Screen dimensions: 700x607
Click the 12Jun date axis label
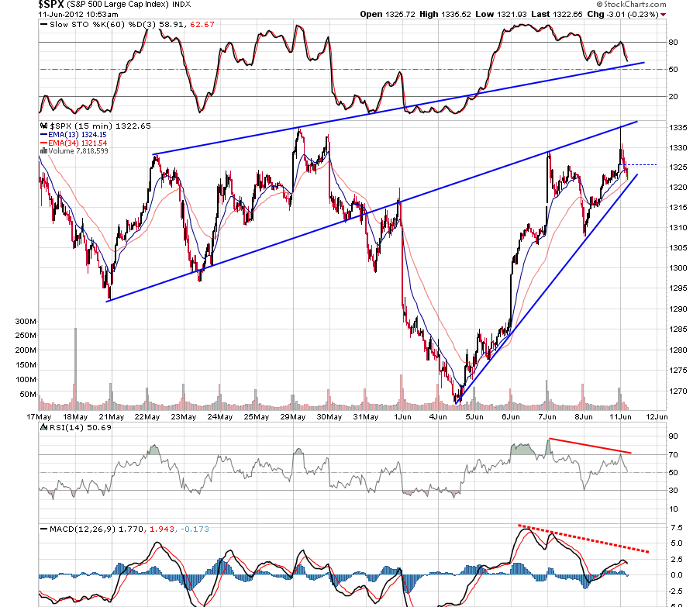[x=657, y=417]
